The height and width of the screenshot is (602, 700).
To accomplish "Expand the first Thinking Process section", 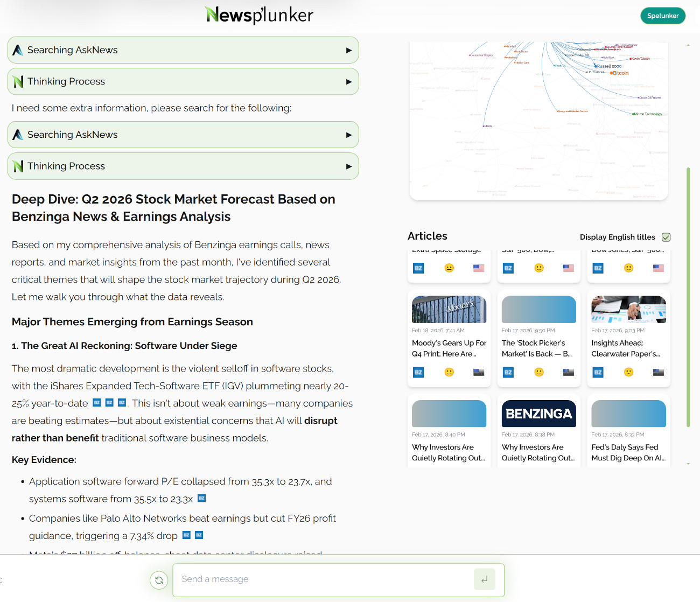I will (183, 81).
